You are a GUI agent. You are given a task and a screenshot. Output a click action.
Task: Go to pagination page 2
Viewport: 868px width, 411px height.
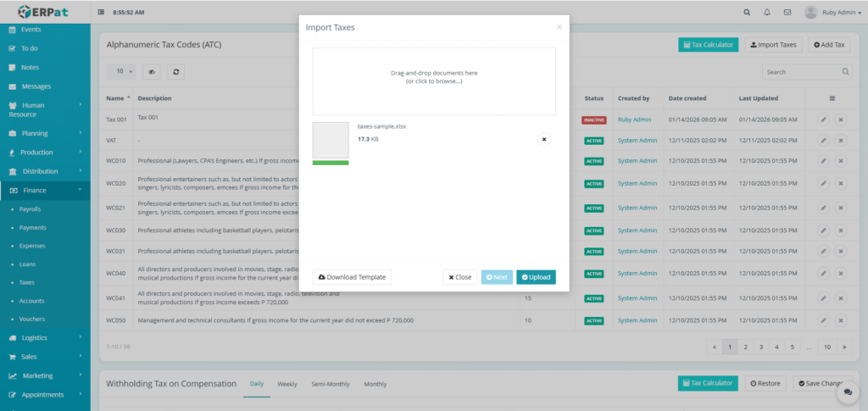(746, 347)
